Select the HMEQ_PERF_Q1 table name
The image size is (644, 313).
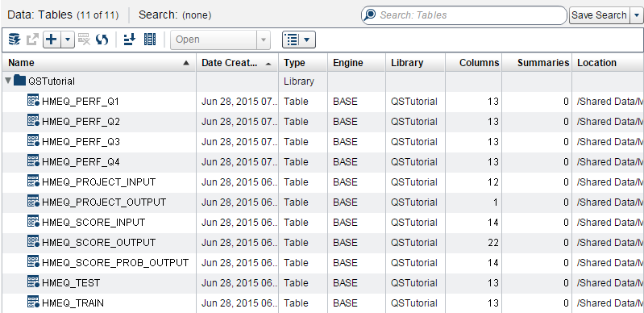click(81, 102)
